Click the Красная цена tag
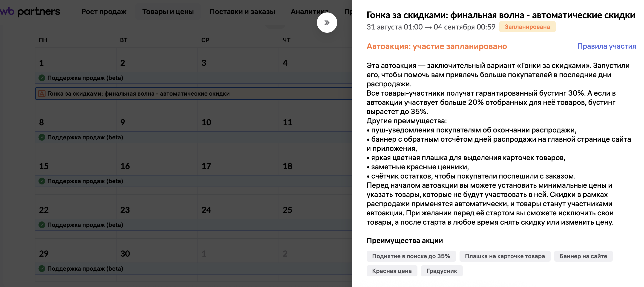 (392, 271)
